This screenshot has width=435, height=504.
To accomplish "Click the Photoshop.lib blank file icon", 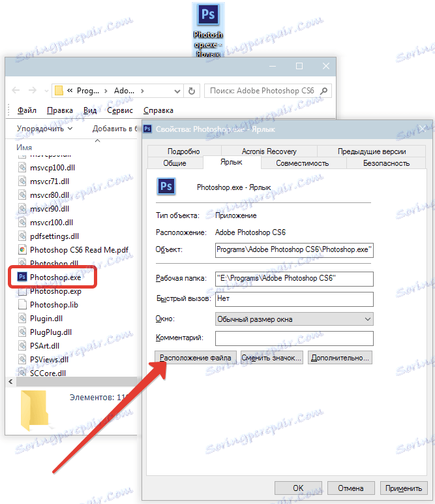I will [x=22, y=304].
